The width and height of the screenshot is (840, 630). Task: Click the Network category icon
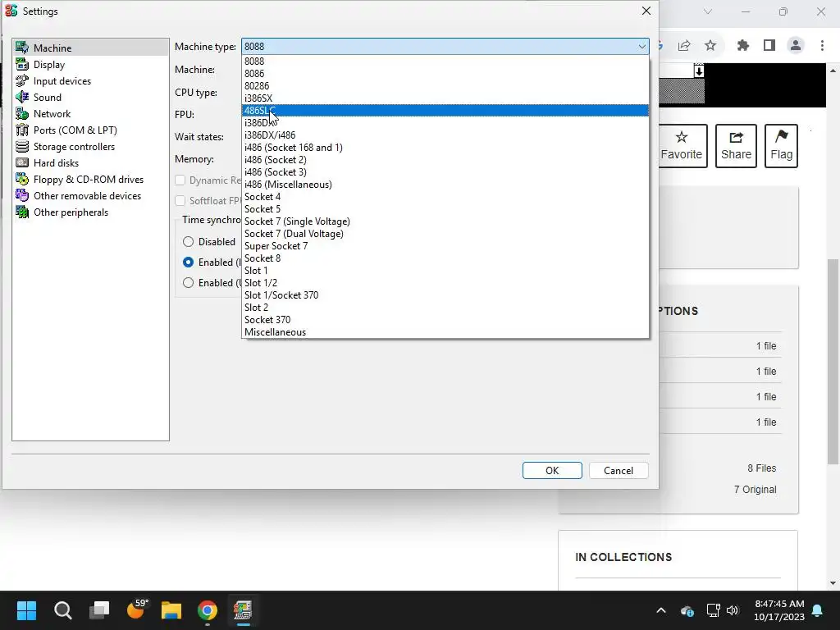click(22, 113)
